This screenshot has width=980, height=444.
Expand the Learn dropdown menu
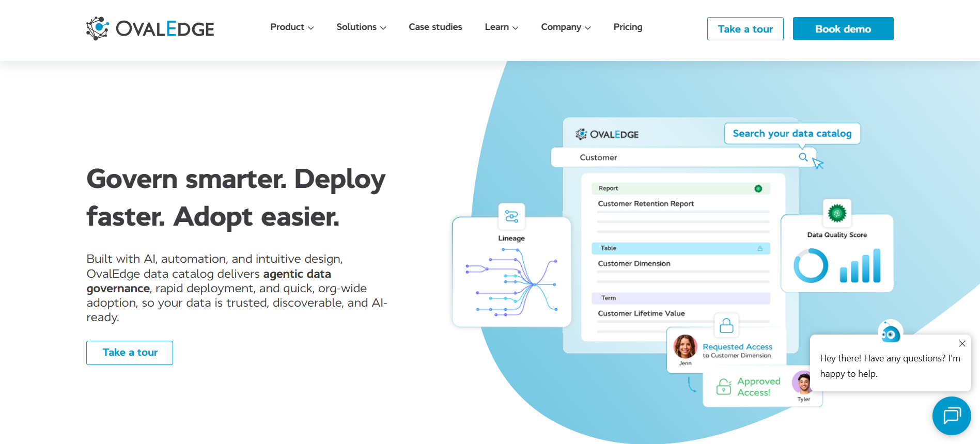[502, 27]
